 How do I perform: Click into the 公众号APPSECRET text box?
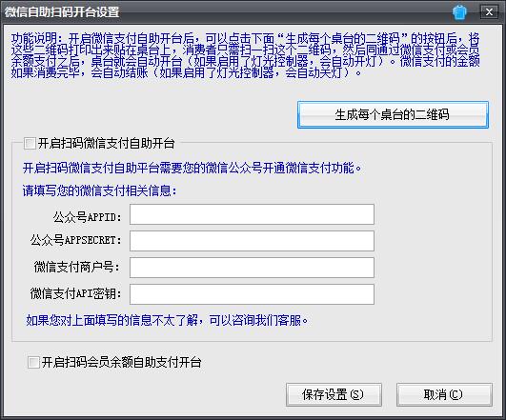click(252, 241)
